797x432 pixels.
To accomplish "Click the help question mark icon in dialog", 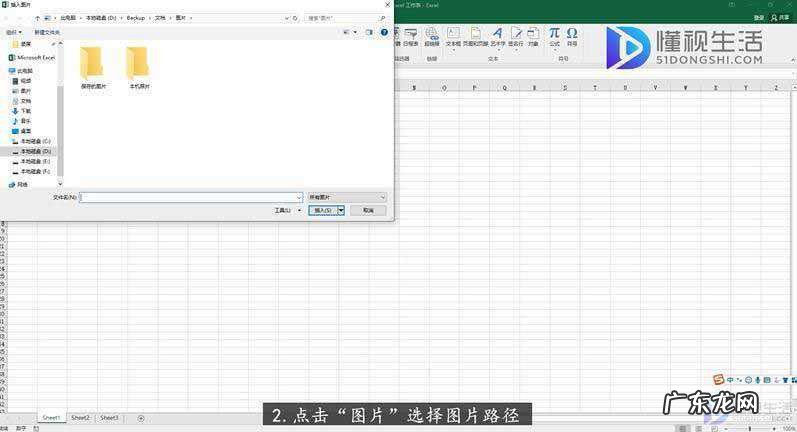I will tap(384, 32).
